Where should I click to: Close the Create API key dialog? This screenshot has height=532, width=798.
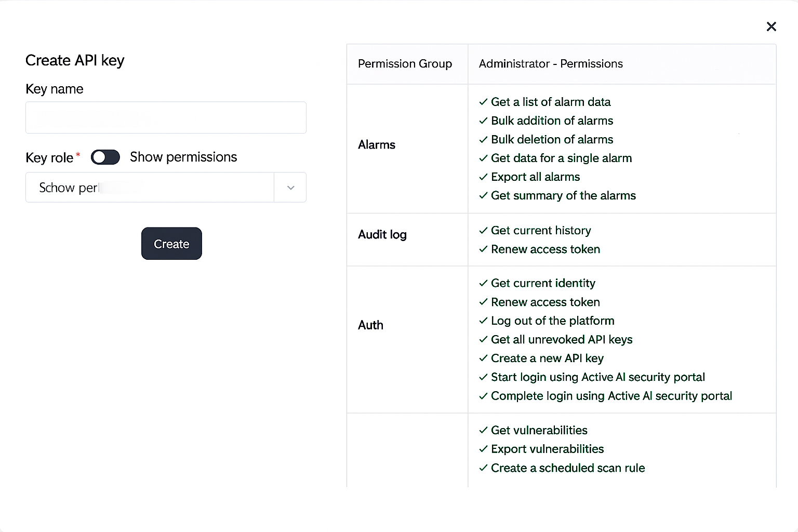(x=771, y=26)
